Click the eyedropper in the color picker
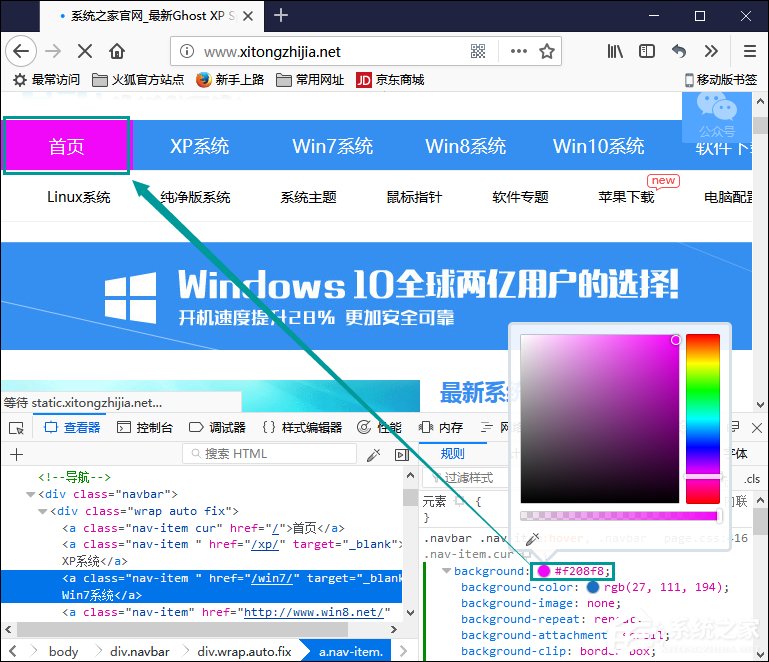Viewport: 769px width, 662px height. pyautogui.click(x=533, y=539)
